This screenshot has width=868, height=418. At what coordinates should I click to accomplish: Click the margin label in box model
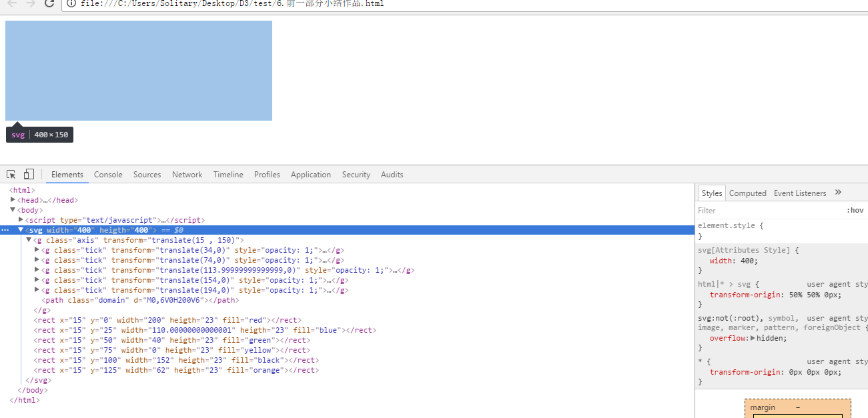pyautogui.click(x=763, y=407)
